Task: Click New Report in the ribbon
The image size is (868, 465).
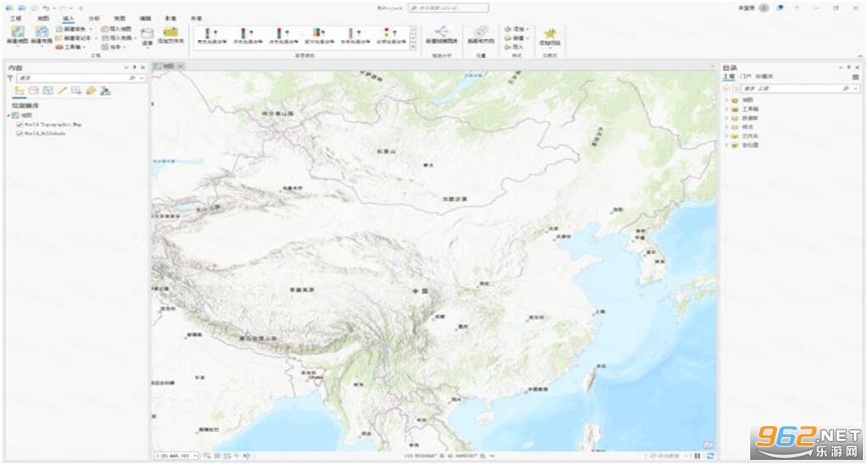Action: [x=75, y=29]
